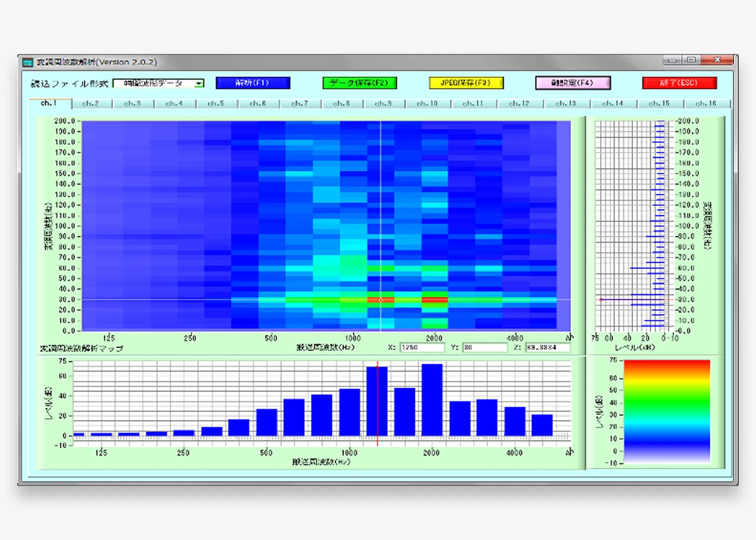
Task: Switch to the ch.16 tab
Action: (x=705, y=103)
